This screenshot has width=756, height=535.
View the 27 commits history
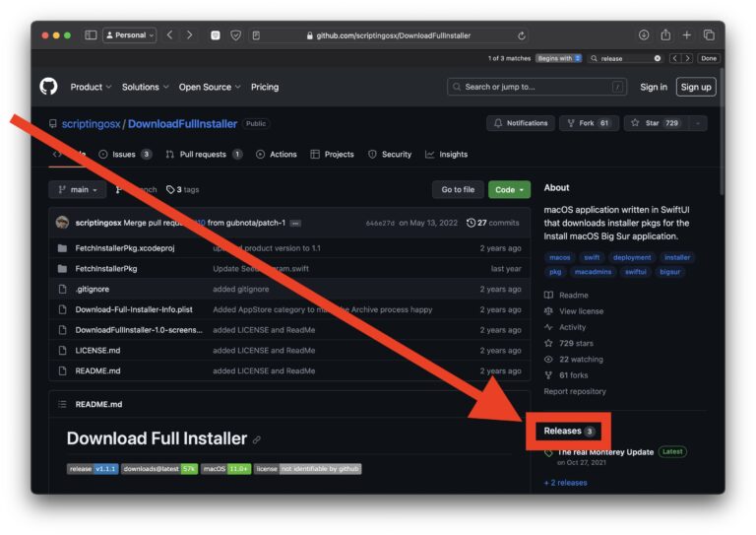493,223
